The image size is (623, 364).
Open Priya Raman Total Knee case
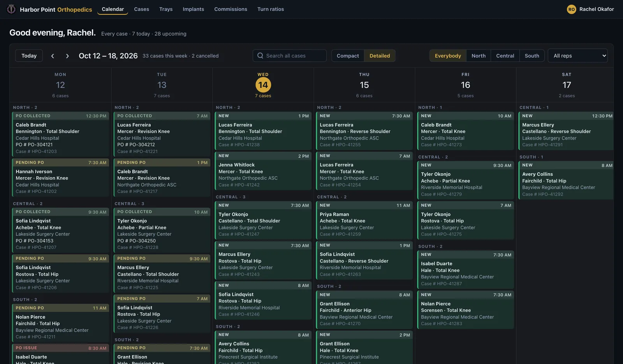364,220
